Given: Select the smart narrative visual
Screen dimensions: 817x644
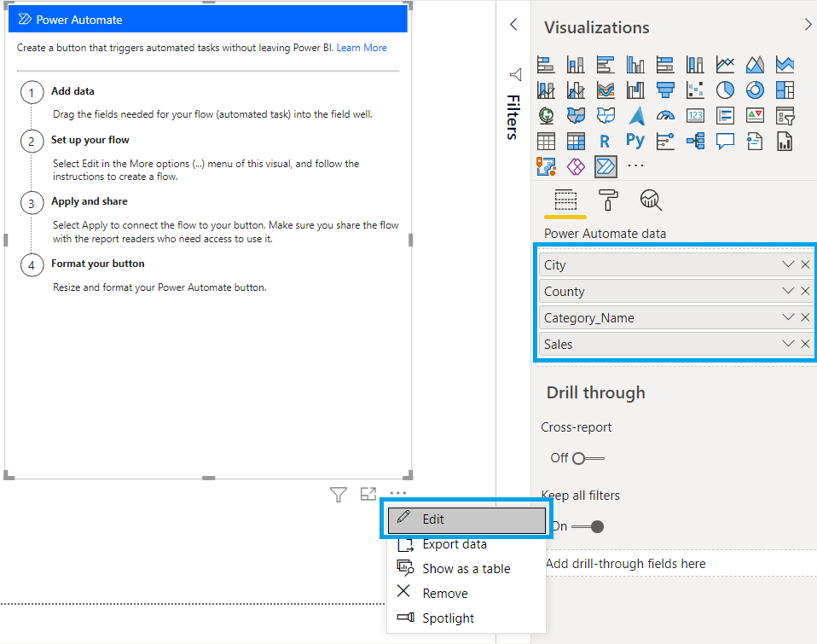Looking at the screenshot, I should [x=755, y=141].
